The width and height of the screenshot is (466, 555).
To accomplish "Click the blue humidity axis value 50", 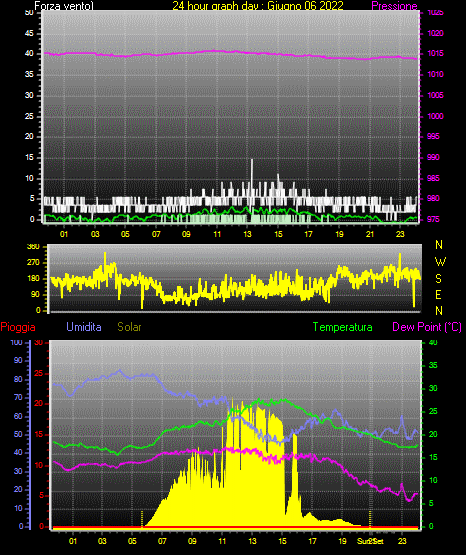I will (x=18, y=434).
